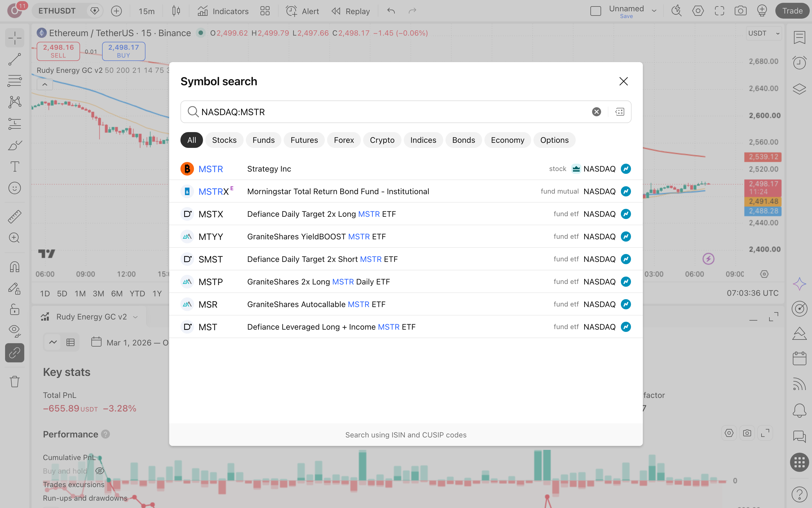Filter symbol results by Stocks
This screenshot has width=812, height=508.
(224, 140)
